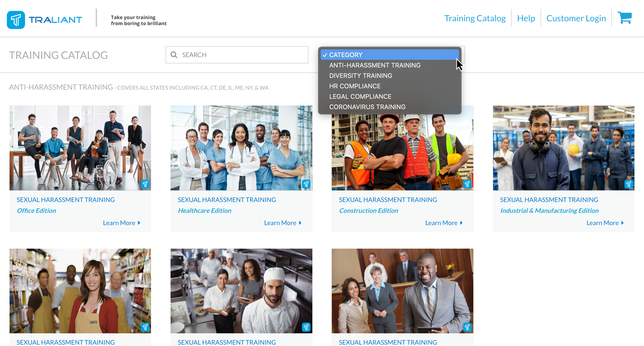Open Training Catalog nav link

tap(475, 18)
